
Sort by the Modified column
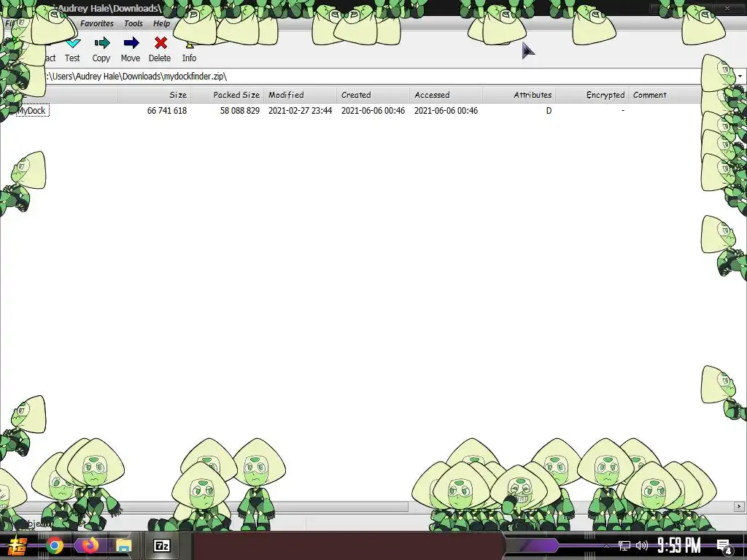click(300, 95)
